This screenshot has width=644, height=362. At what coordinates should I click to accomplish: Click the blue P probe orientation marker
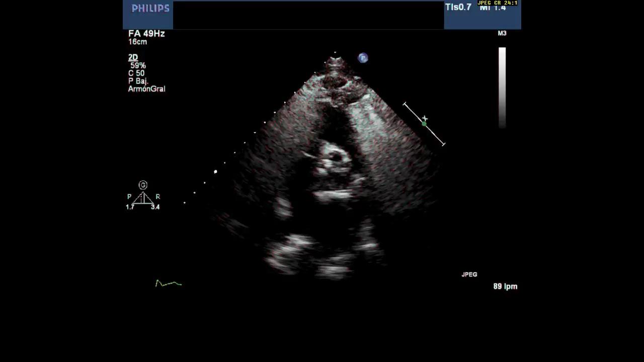pos(363,58)
